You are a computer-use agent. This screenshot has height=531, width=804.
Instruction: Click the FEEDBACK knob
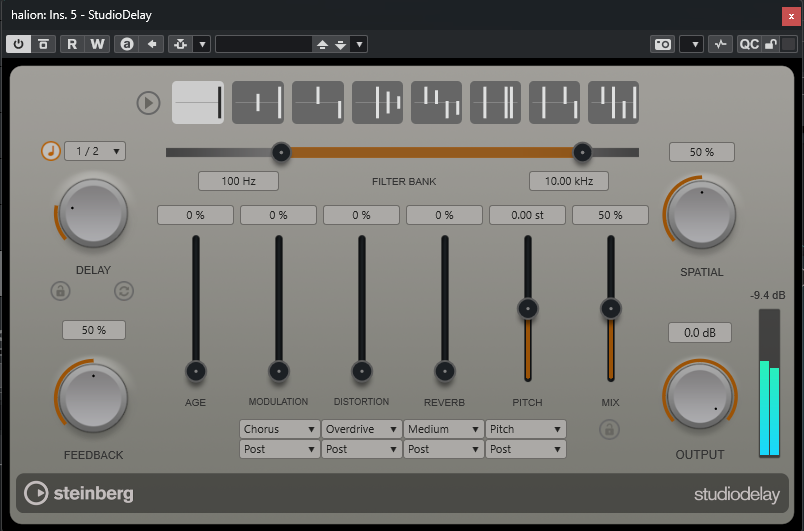93,398
